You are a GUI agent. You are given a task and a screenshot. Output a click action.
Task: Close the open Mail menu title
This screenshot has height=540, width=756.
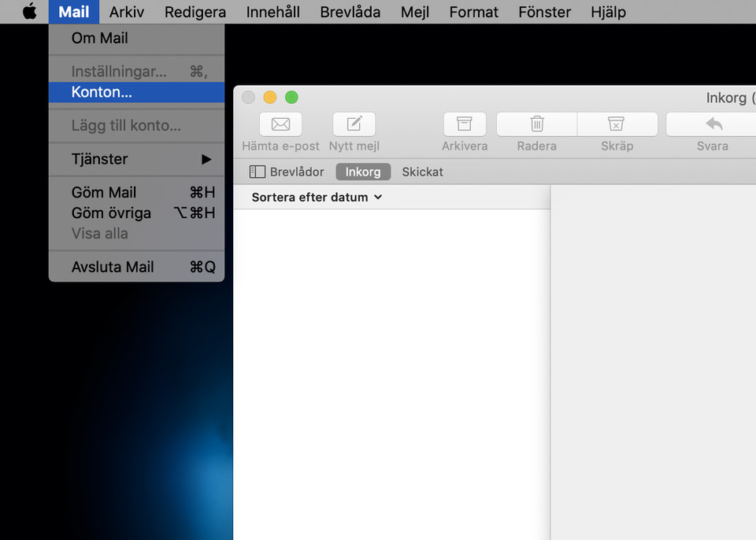click(74, 12)
